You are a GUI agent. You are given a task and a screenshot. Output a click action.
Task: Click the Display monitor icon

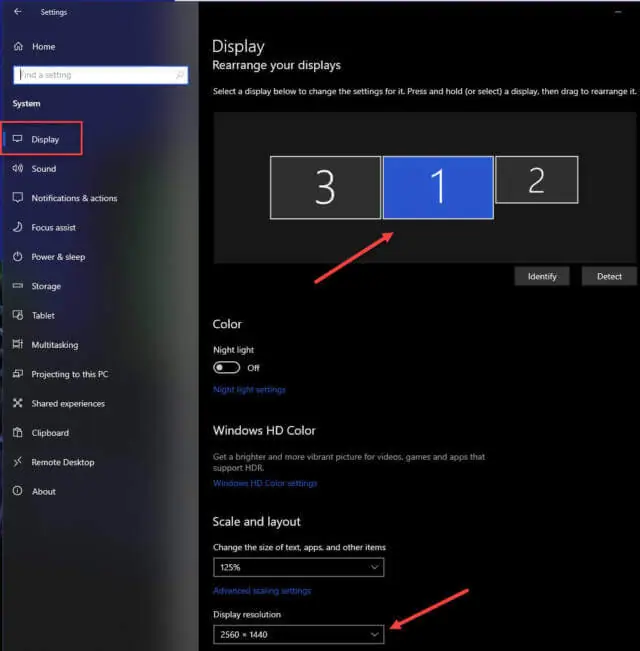pos(17,139)
